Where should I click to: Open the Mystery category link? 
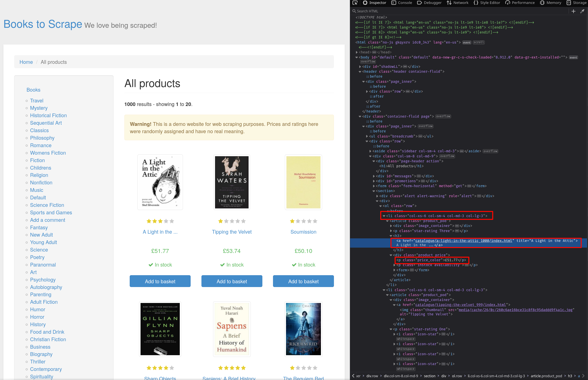pos(39,108)
